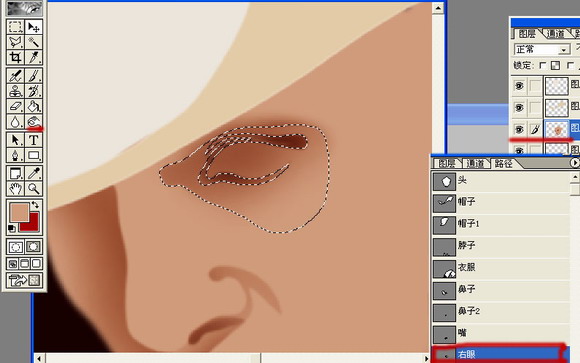Select the Paint Bucket tool

[x=34, y=106]
